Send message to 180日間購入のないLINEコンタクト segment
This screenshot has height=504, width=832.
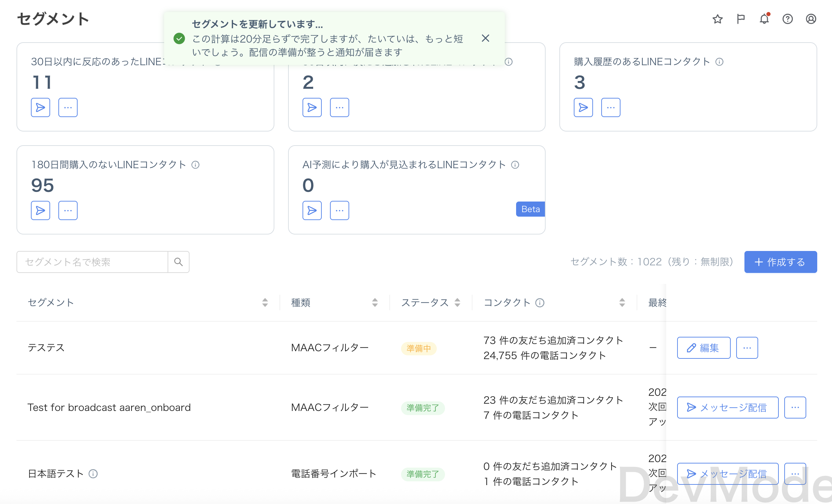tap(41, 210)
